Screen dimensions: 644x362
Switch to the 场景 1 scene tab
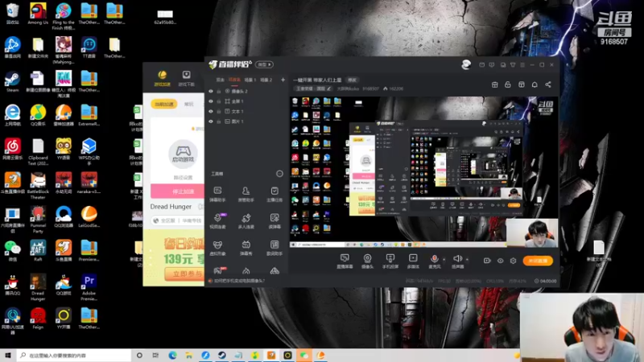[x=250, y=80]
